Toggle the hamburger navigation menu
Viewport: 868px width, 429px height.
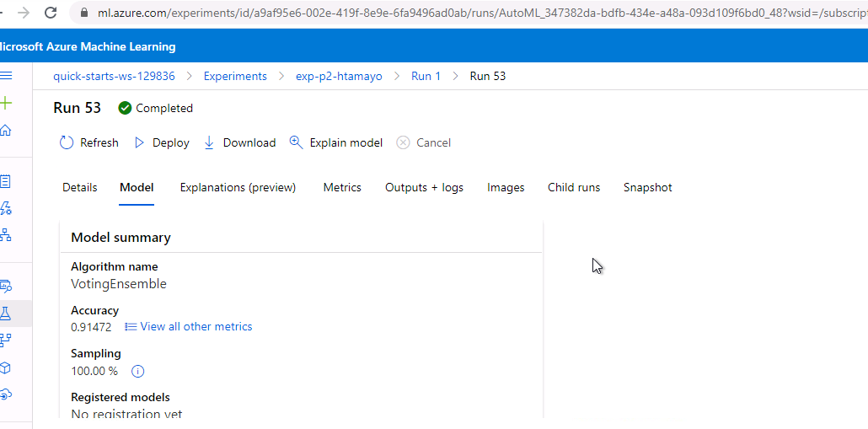(6, 76)
